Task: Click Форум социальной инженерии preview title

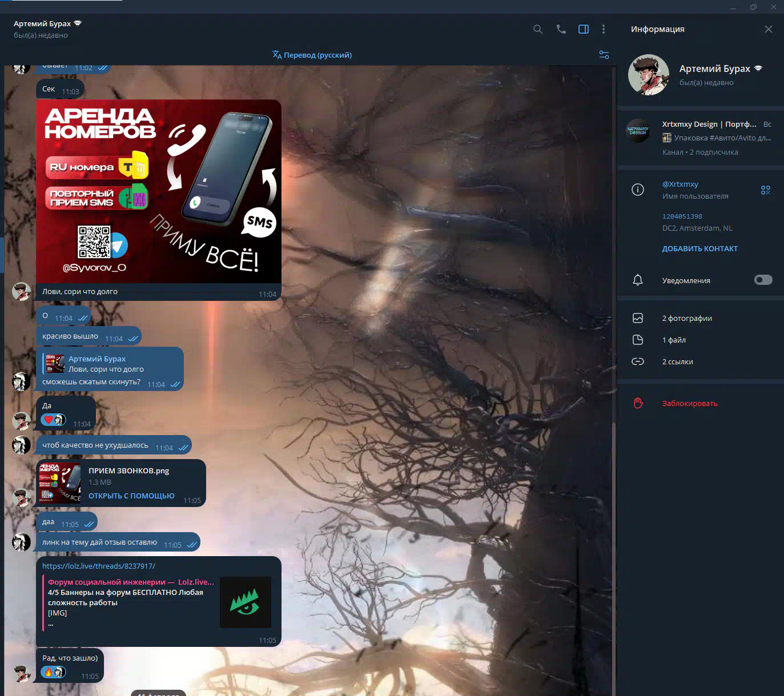Action: (x=131, y=582)
